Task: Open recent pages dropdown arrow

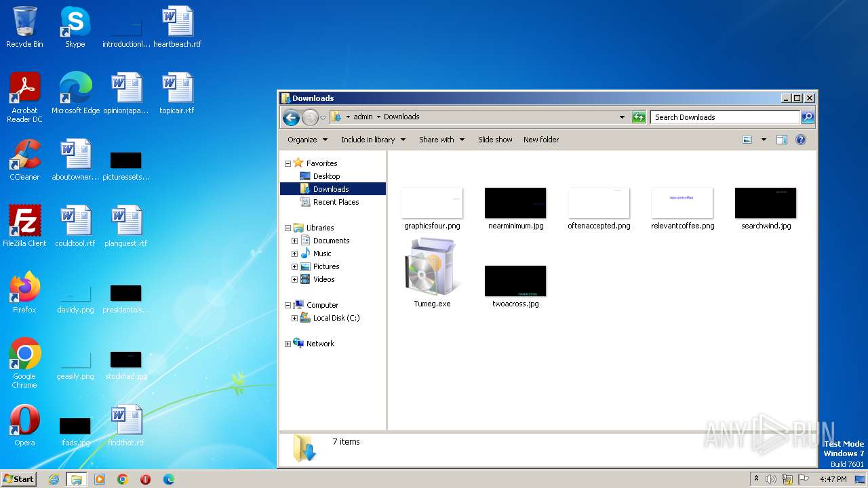Action: coord(323,117)
